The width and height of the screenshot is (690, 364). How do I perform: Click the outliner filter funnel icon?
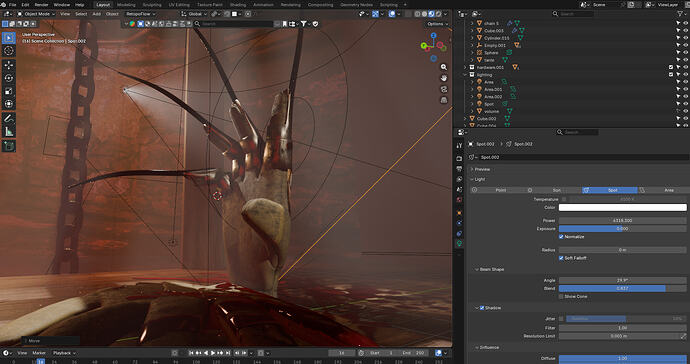point(680,14)
